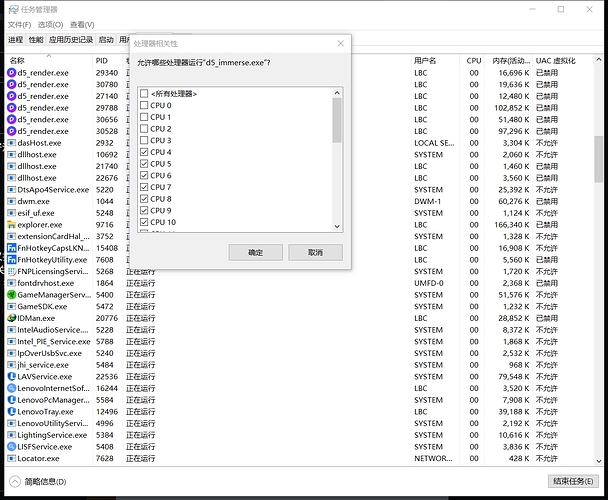Sort by 用户名 column header
Screen dimensions: 608x500
point(435,61)
